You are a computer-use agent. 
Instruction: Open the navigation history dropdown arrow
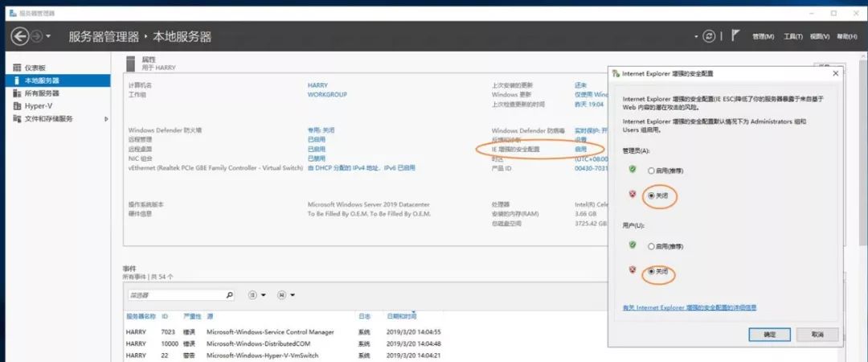click(48, 36)
